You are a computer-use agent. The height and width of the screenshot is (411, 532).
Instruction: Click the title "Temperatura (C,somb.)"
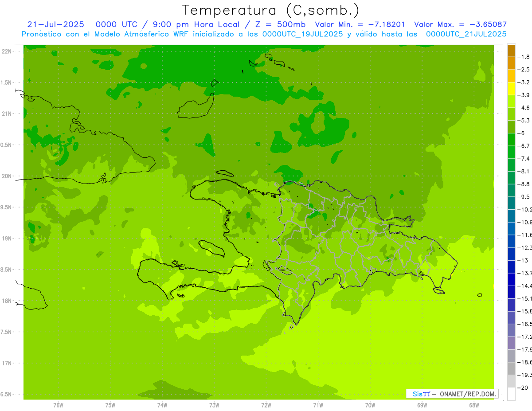tap(270, 10)
